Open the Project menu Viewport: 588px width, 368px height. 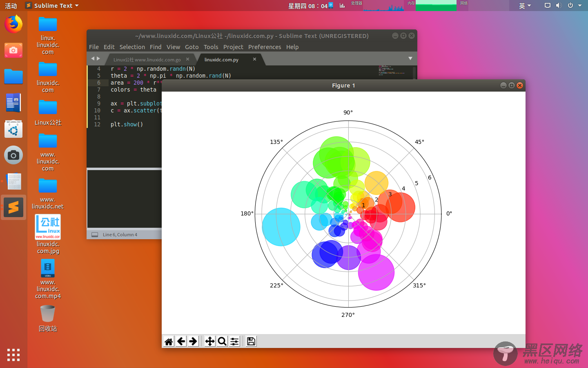click(233, 47)
